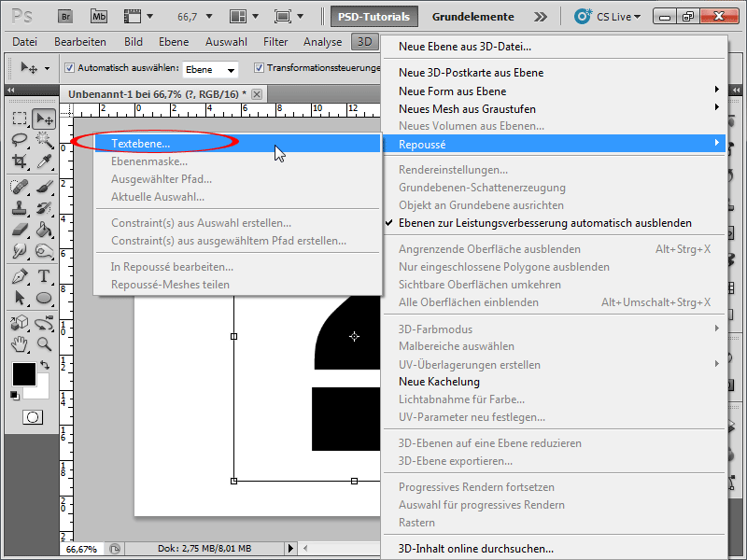This screenshot has width=747, height=560.
Task: Toggle Automatisch auswählen checkbox
Action: [69, 68]
